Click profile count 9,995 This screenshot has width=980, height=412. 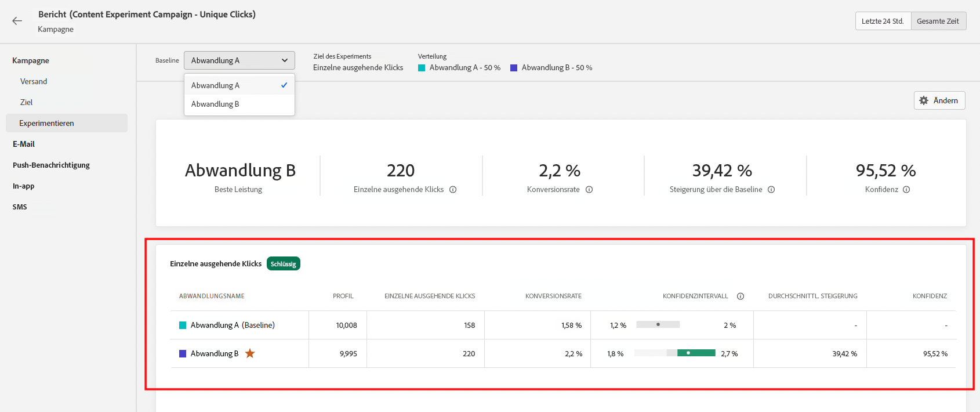click(x=348, y=353)
